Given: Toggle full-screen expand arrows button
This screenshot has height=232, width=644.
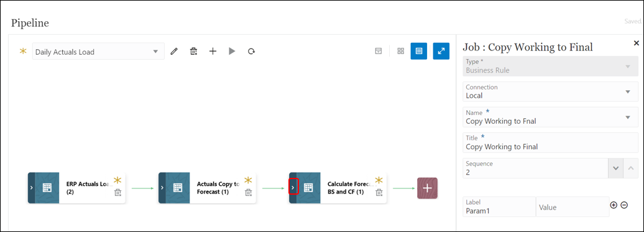Looking at the screenshot, I should pyautogui.click(x=441, y=51).
